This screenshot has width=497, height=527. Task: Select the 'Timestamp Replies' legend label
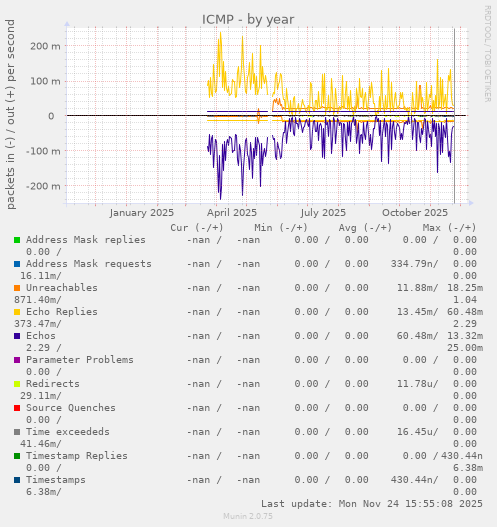77,456
